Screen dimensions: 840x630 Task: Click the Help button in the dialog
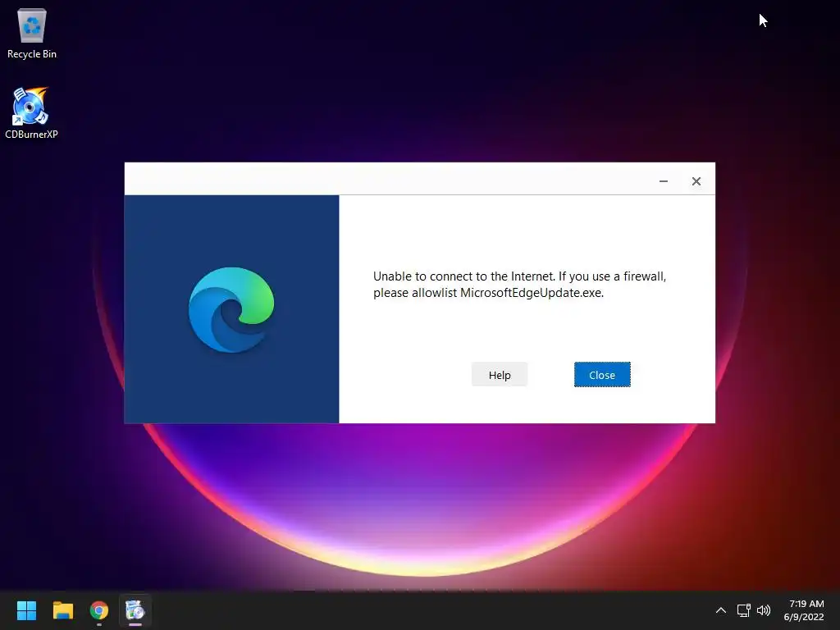[500, 374]
